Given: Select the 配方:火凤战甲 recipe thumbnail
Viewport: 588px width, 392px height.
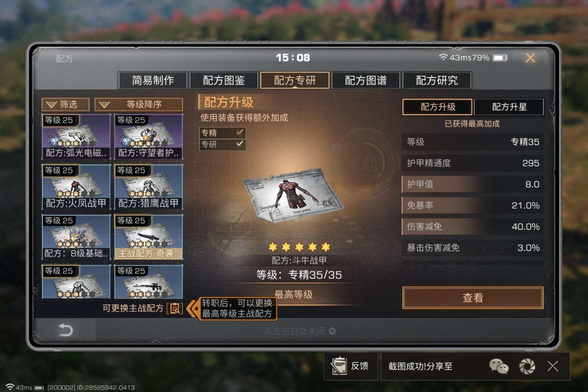Looking at the screenshot, I should click(76, 187).
